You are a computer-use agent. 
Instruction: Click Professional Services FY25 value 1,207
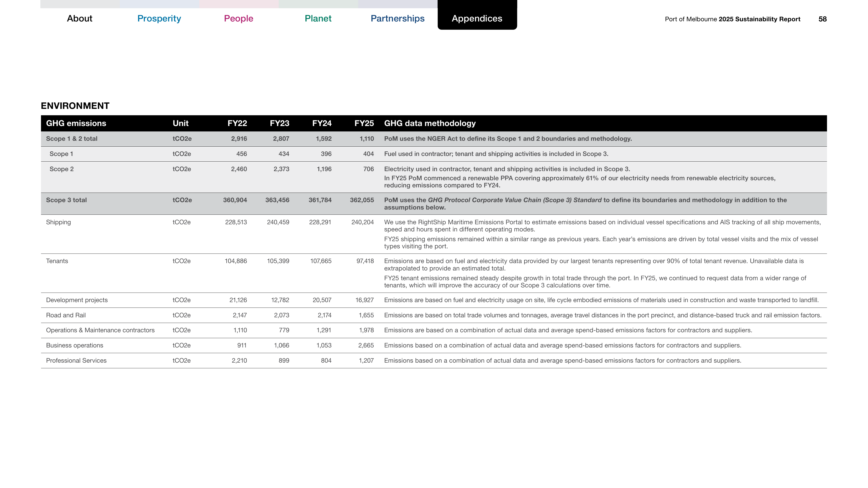pyautogui.click(x=366, y=361)
